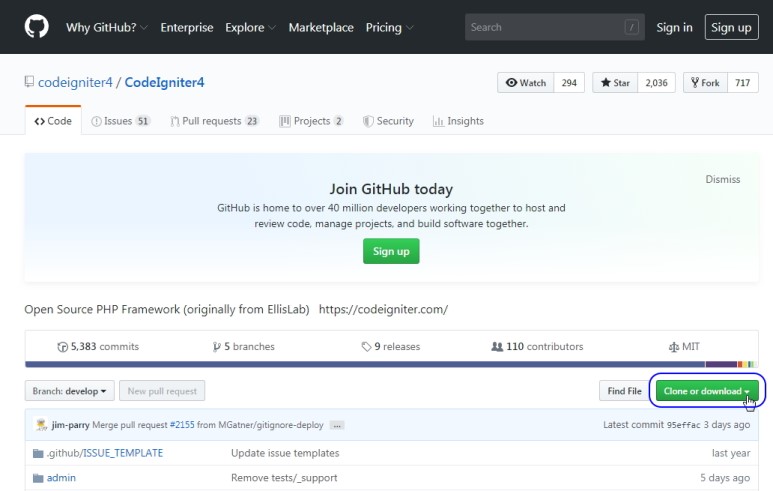Open the https://codeigniter.com/ website link
The width and height of the screenshot is (773, 491).
click(x=384, y=310)
